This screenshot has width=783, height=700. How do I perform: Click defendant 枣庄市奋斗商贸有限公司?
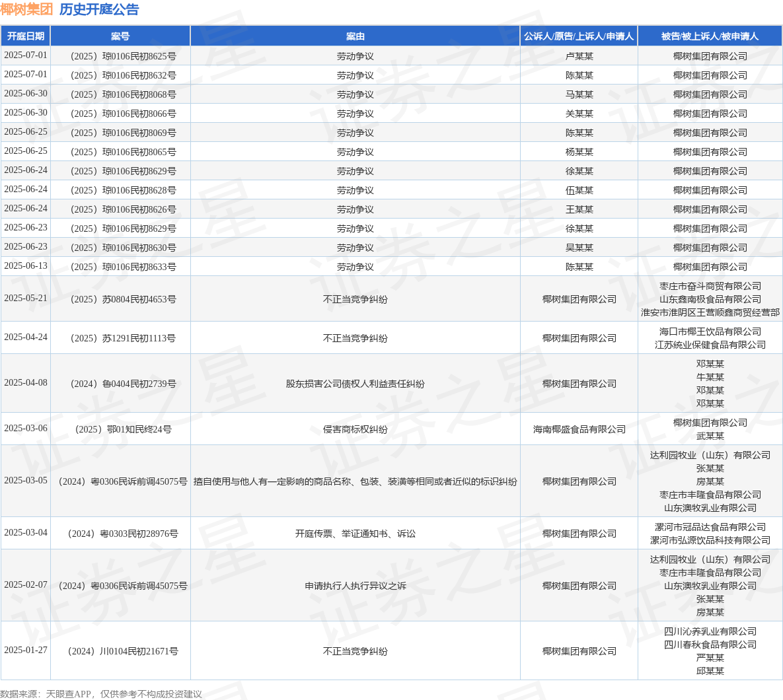tap(710, 286)
